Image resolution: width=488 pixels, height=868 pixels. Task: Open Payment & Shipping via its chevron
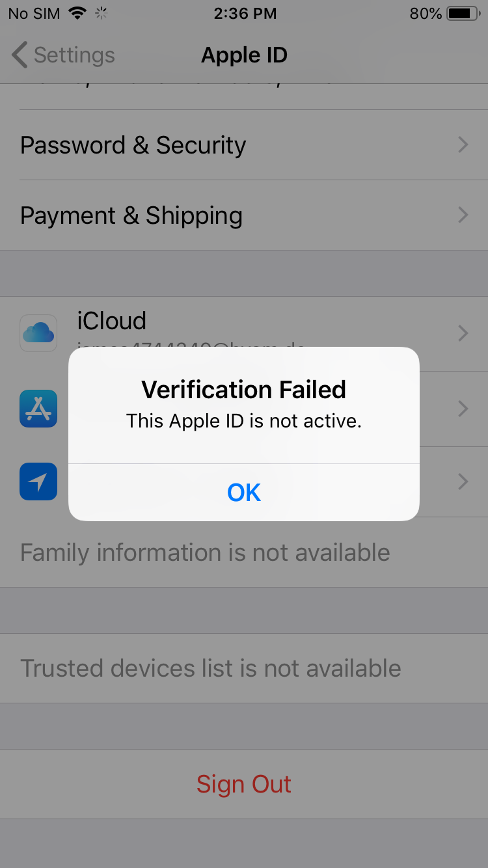click(463, 215)
